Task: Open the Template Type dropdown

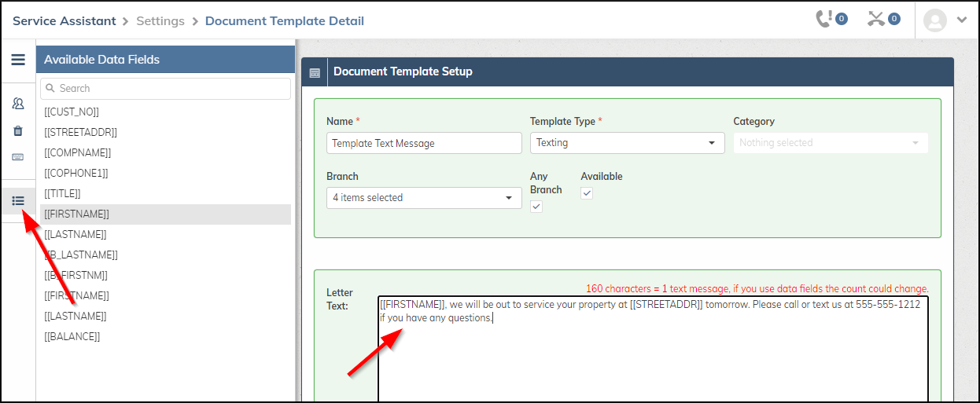Action: [627, 143]
